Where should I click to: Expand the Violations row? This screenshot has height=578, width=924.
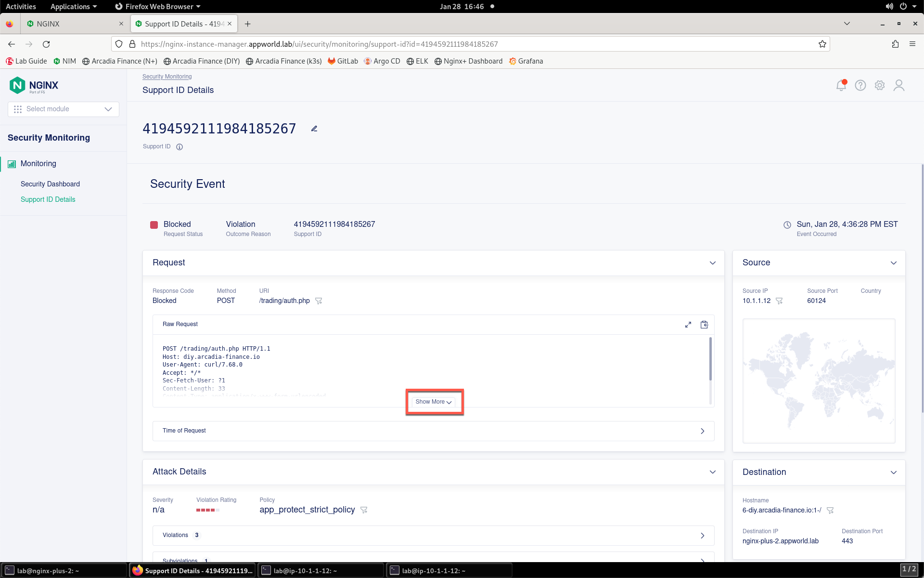point(434,536)
